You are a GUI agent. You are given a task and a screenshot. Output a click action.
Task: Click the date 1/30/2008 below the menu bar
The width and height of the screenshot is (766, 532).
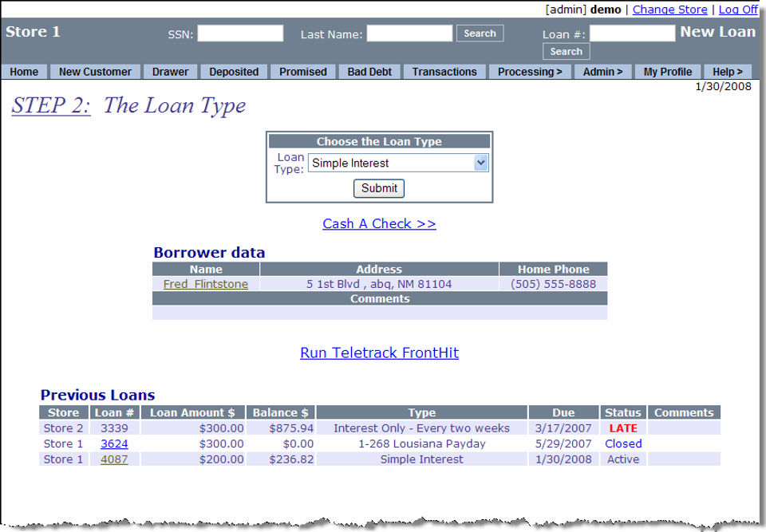(x=723, y=86)
